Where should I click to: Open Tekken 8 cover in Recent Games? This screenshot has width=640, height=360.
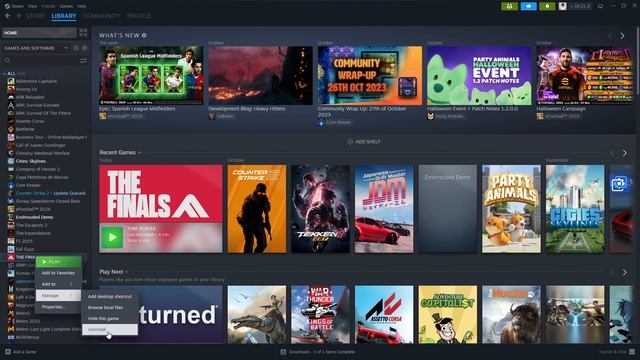point(320,209)
